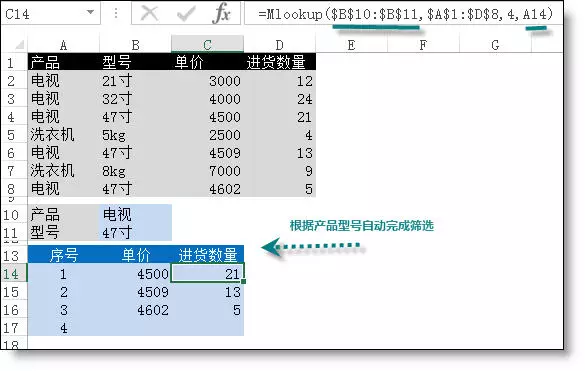Click blue header 进货数量 in row 13
The height and width of the screenshot is (371, 585).
click(207, 255)
